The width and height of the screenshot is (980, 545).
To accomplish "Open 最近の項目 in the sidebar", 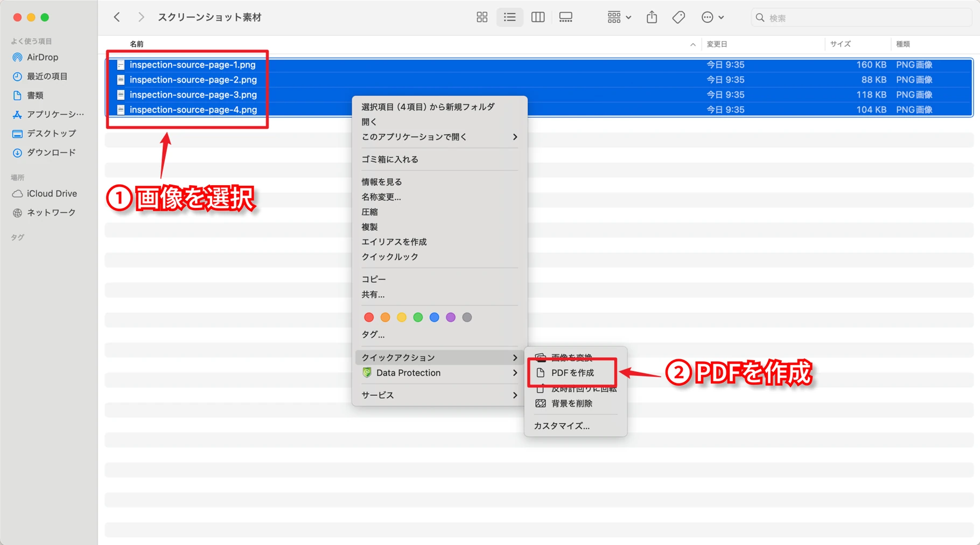I will point(47,76).
